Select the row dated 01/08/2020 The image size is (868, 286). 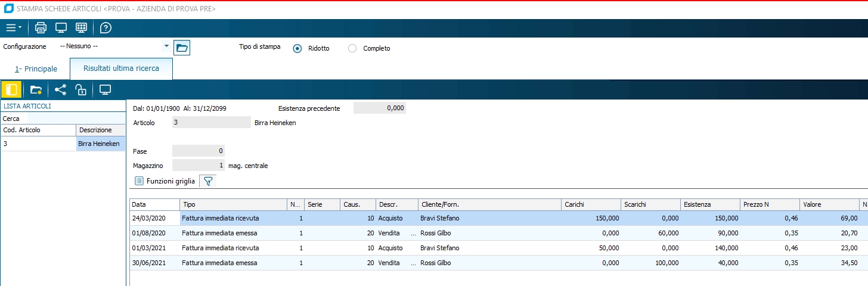(x=498, y=233)
